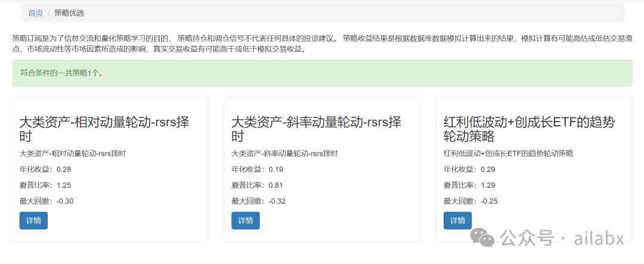
Task: Click description under 红利低波动 card heading
Action: tap(509, 154)
